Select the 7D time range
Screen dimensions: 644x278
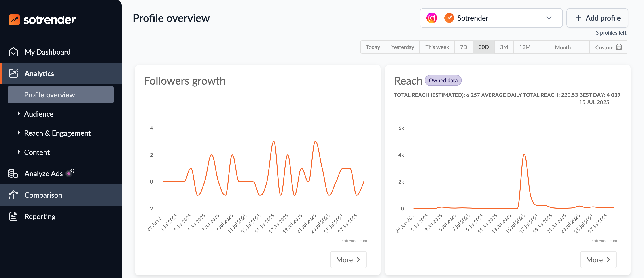point(463,47)
